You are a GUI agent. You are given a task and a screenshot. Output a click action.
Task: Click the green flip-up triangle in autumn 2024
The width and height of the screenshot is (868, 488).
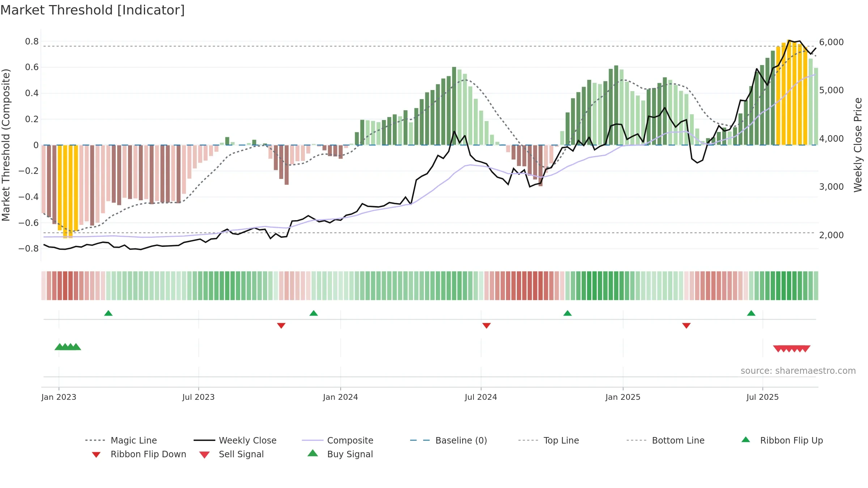567,313
